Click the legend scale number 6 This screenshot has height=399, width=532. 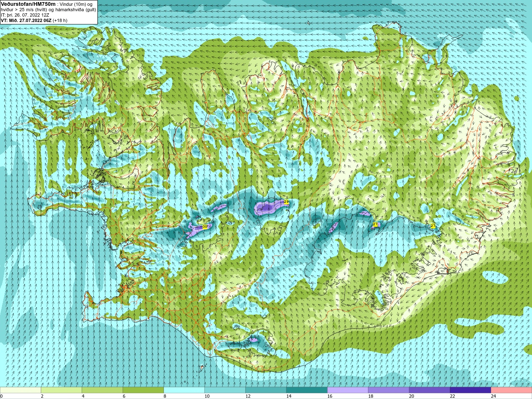click(123, 397)
